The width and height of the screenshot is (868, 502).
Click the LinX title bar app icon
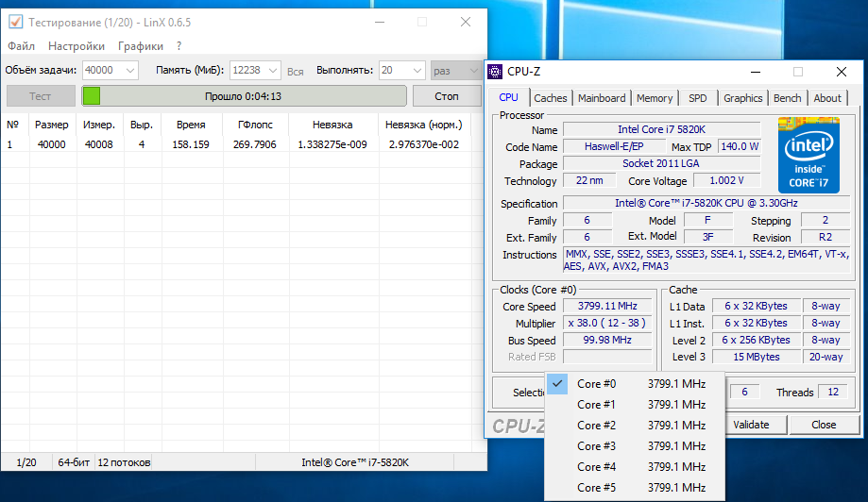[15, 22]
